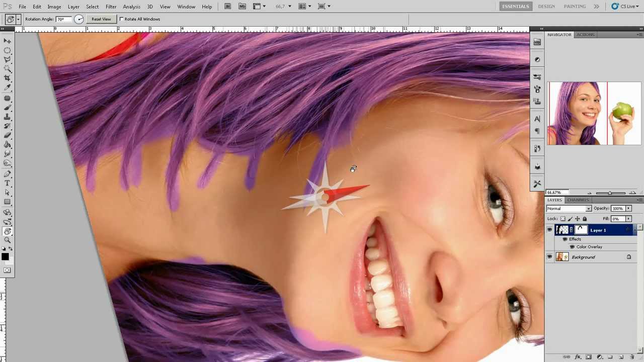Select the Eraser tool
Screen dimensions: 644x362
[7, 135]
